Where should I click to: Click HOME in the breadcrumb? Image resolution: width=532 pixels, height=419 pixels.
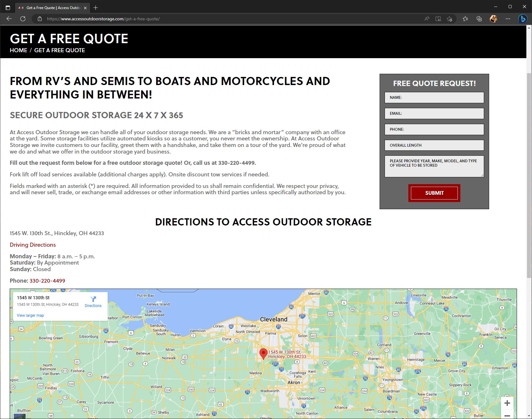coord(18,50)
